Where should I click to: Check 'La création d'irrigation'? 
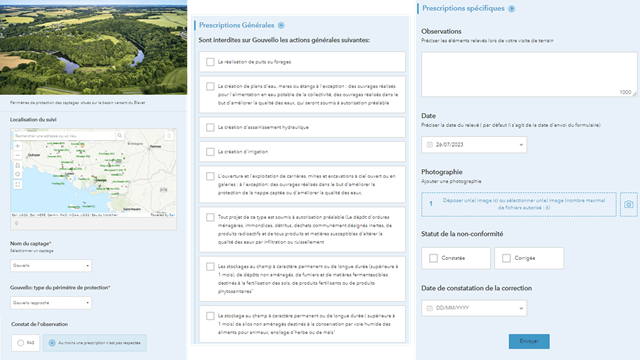[x=210, y=152]
